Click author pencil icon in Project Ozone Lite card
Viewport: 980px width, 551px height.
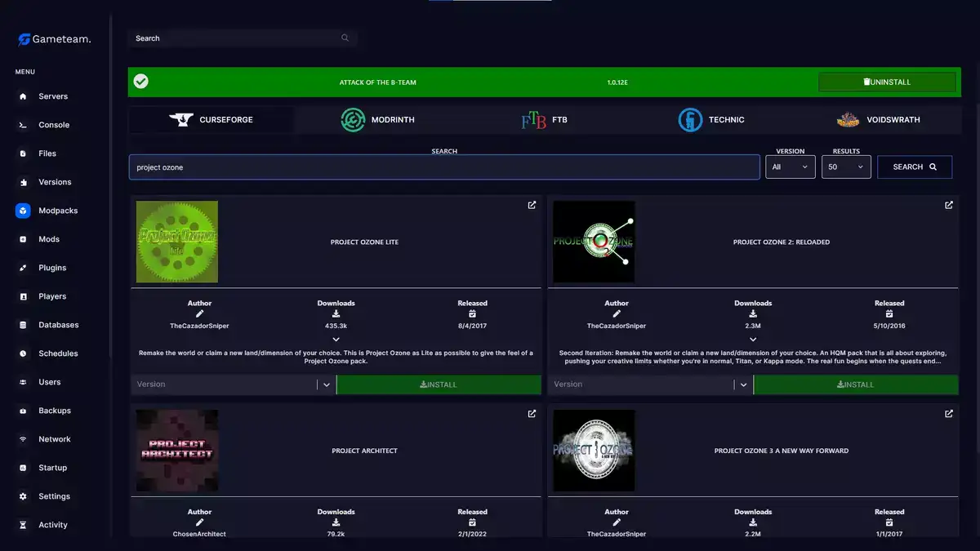[x=199, y=314]
